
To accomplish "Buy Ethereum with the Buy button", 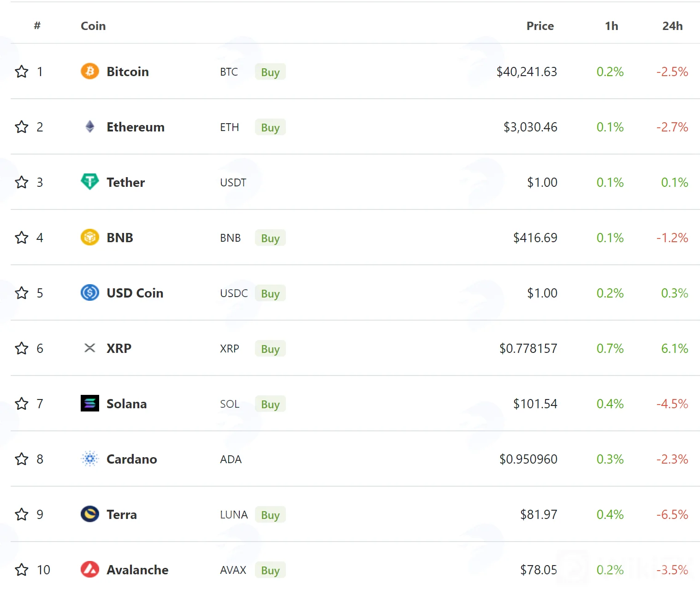I will pos(270,127).
